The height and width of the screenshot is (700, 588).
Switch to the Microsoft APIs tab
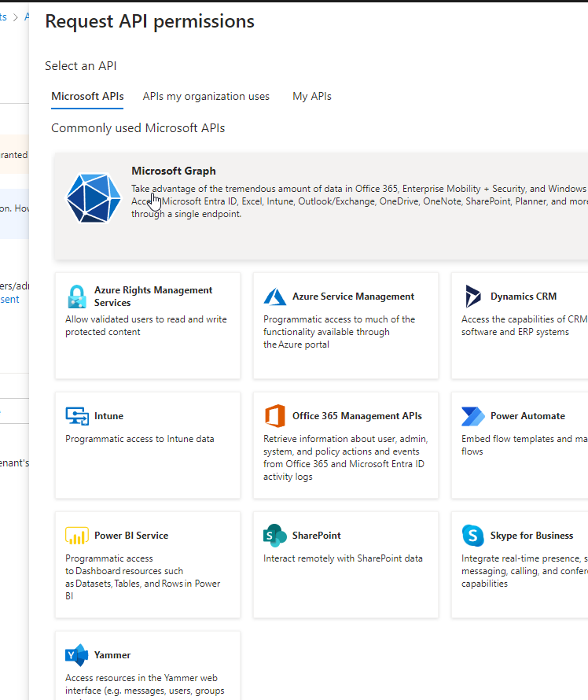point(87,97)
